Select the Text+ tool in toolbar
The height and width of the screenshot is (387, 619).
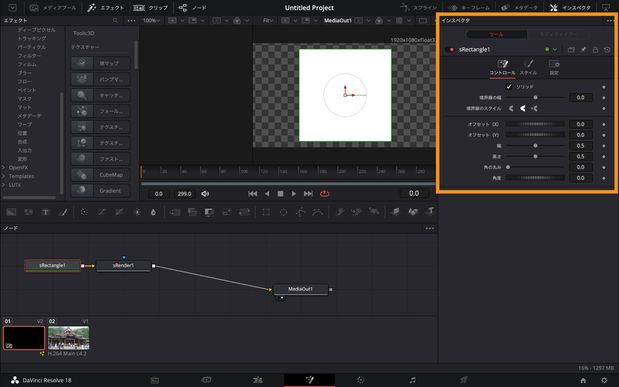click(45, 212)
